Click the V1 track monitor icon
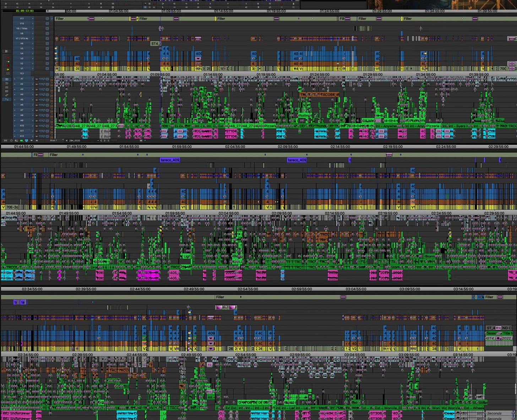This screenshot has height=420, width=517. [47, 69]
